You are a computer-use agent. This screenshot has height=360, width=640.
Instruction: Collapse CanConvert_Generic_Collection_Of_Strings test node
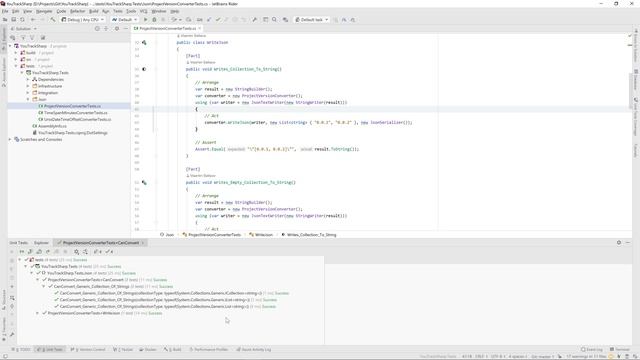tap(44, 287)
